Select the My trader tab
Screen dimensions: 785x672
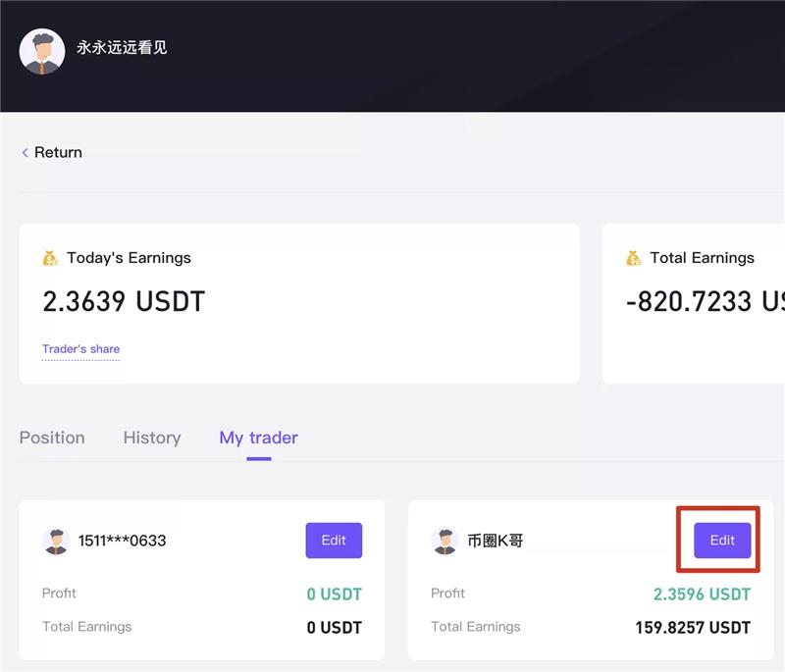259,438
